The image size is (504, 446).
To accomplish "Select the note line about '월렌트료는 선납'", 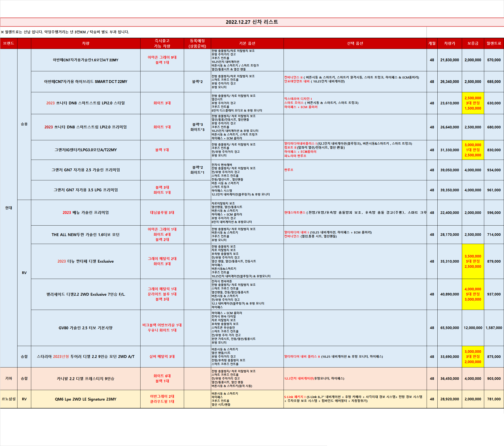I will tap(65, 32).
